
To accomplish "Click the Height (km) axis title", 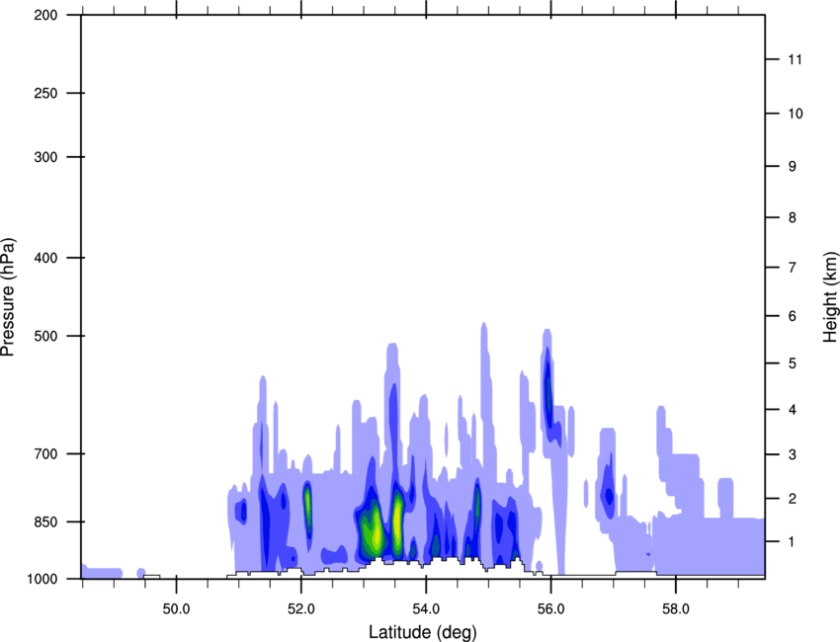I will coord(830,297).
